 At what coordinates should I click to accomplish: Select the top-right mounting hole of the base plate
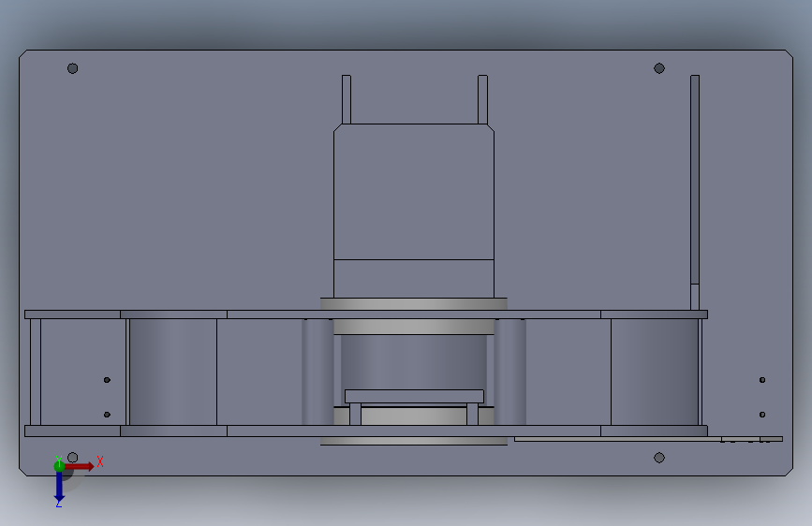coord(659,68)
